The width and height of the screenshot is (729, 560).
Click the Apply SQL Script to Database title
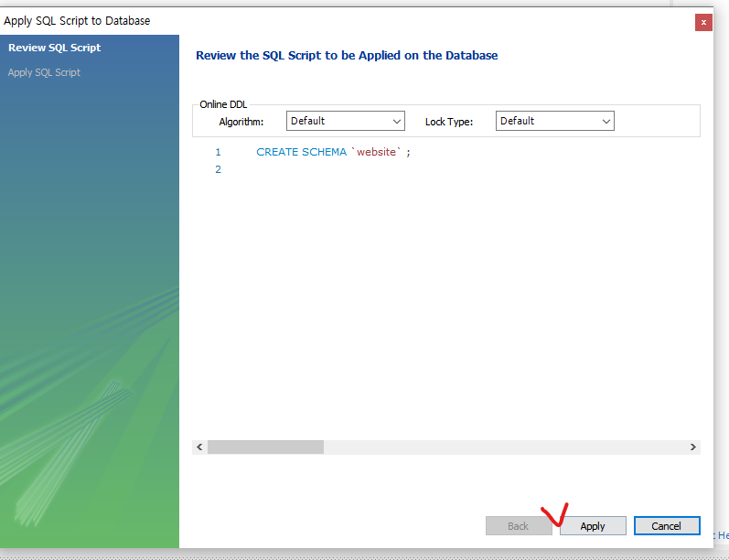[77, 21]
